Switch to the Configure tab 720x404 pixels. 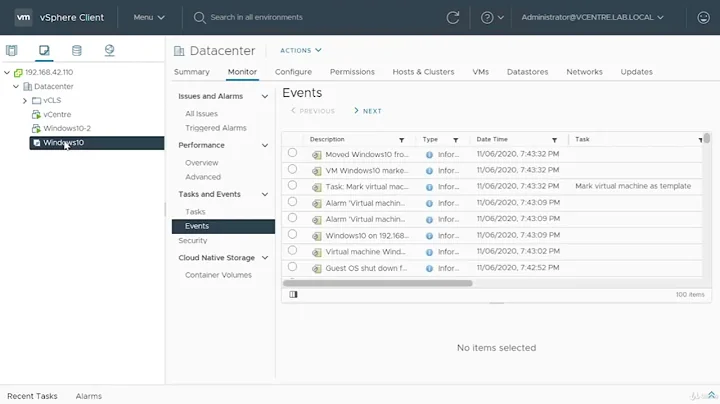point(293,72)
